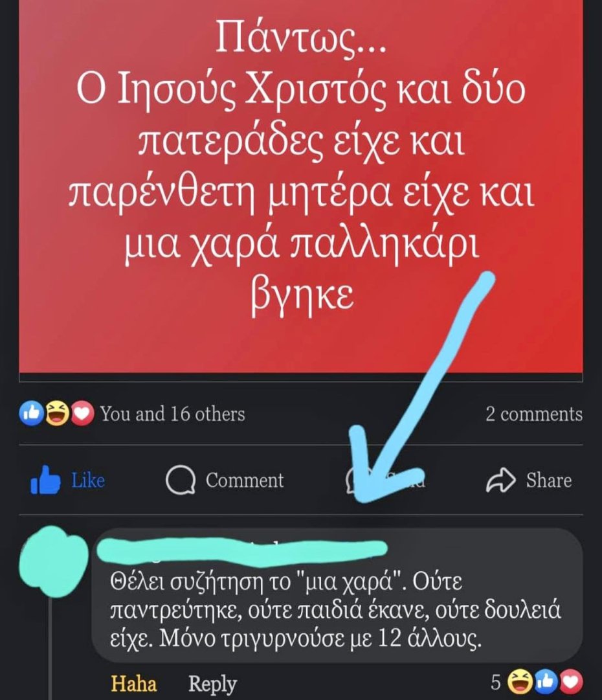Expand the 2 comments link
The height and width of the screenshot is (700, 602).
534,414
